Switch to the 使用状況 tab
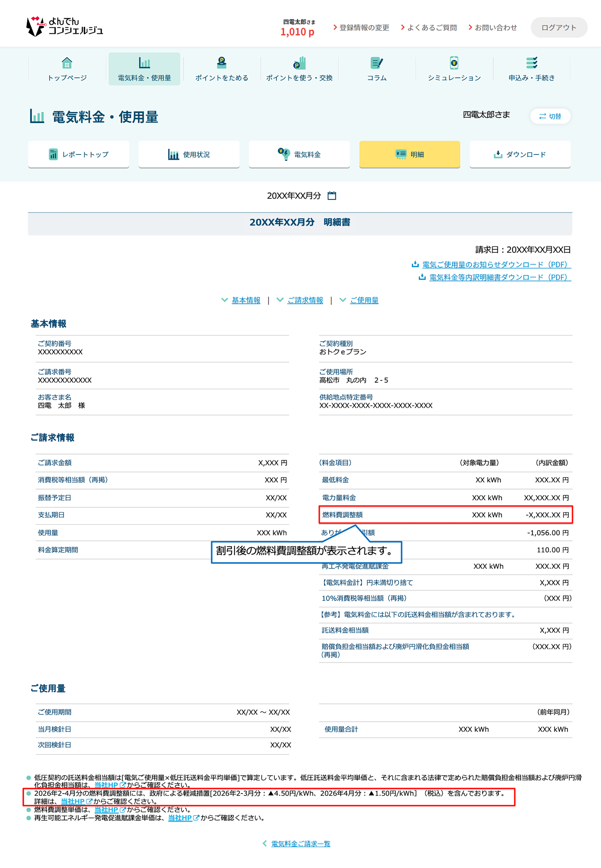Image resolution: width=601 pixels, height=868 pixels. pos(189,154)
